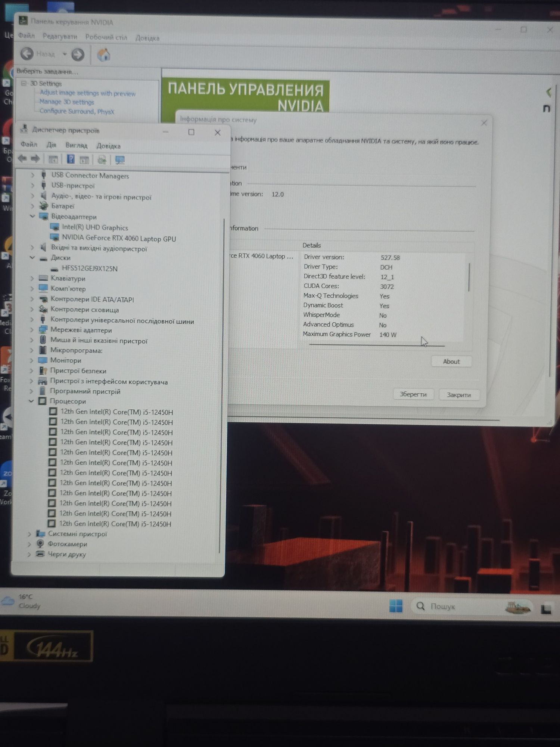560x747 pixels.
Task: Click Пошук search box on taskbar
Action: pos(473,606)
